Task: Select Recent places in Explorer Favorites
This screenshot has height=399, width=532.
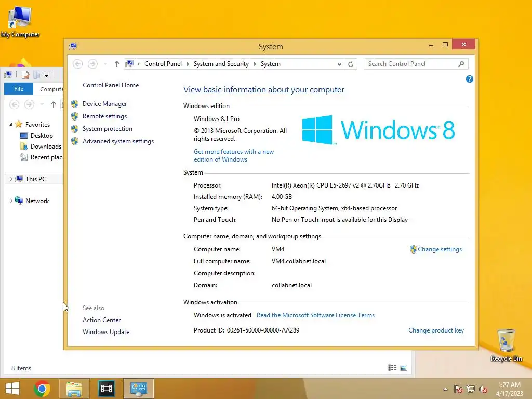Action: 42,157
